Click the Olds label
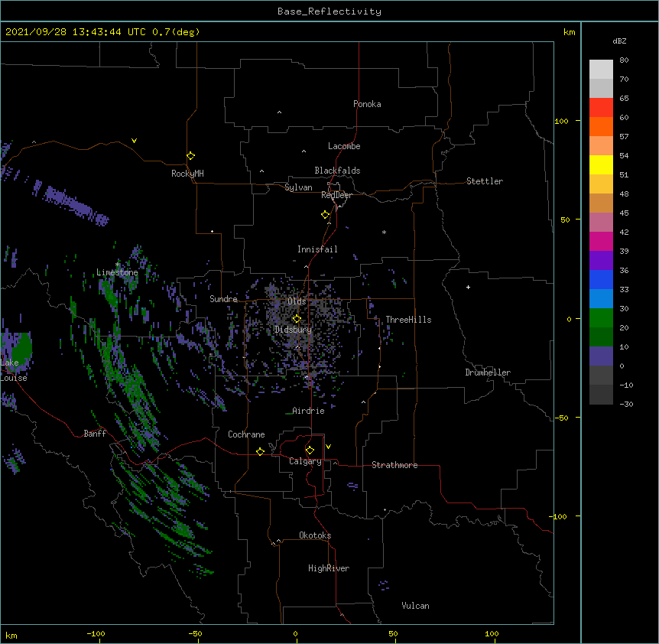Viewport: 659px width, 644px height. 297,301
